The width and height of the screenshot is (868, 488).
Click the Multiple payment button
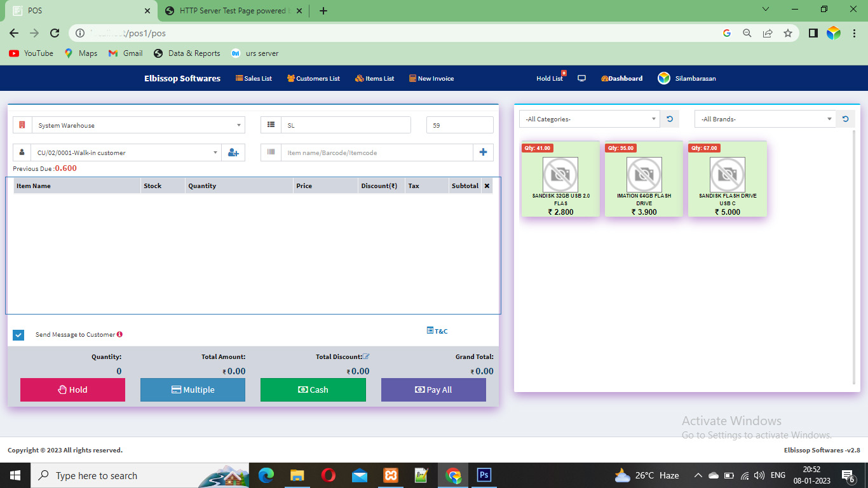193,390
